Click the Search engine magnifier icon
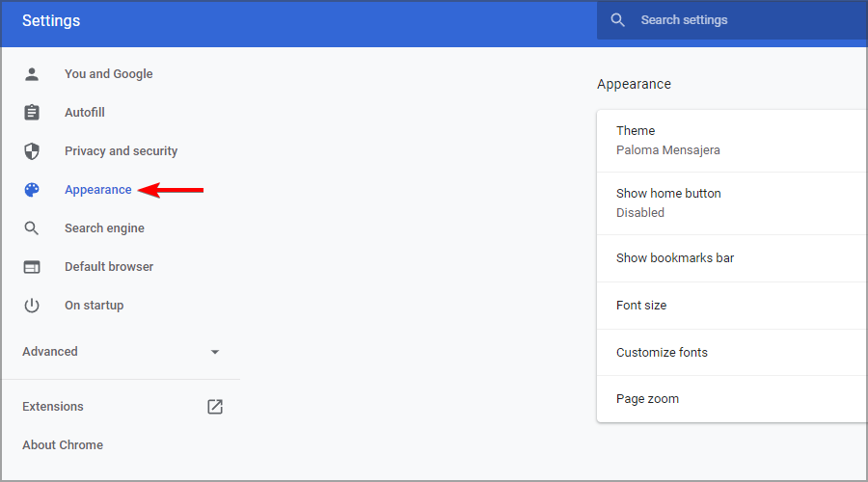This screenshot has width=868, height=482. click(32, 228)
